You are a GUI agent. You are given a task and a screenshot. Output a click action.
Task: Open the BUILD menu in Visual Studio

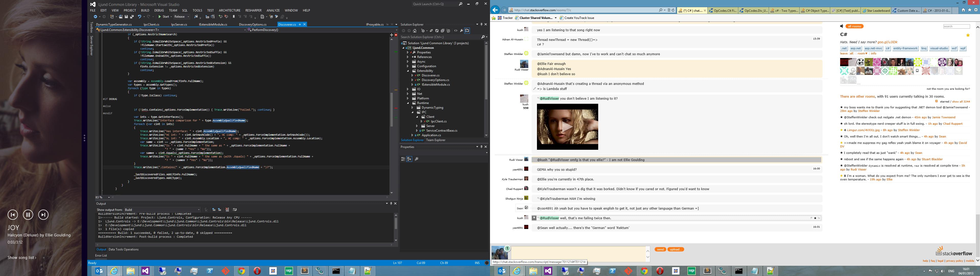click(145, 10)
